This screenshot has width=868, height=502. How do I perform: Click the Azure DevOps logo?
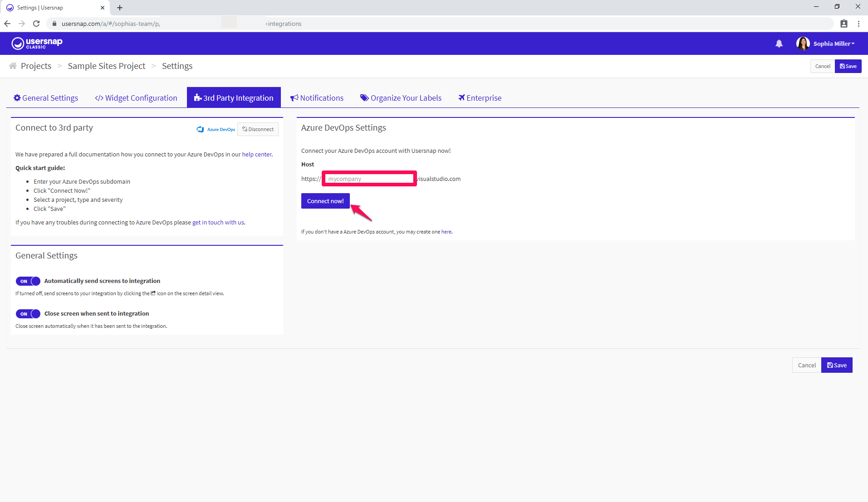(x=216, y=129)
